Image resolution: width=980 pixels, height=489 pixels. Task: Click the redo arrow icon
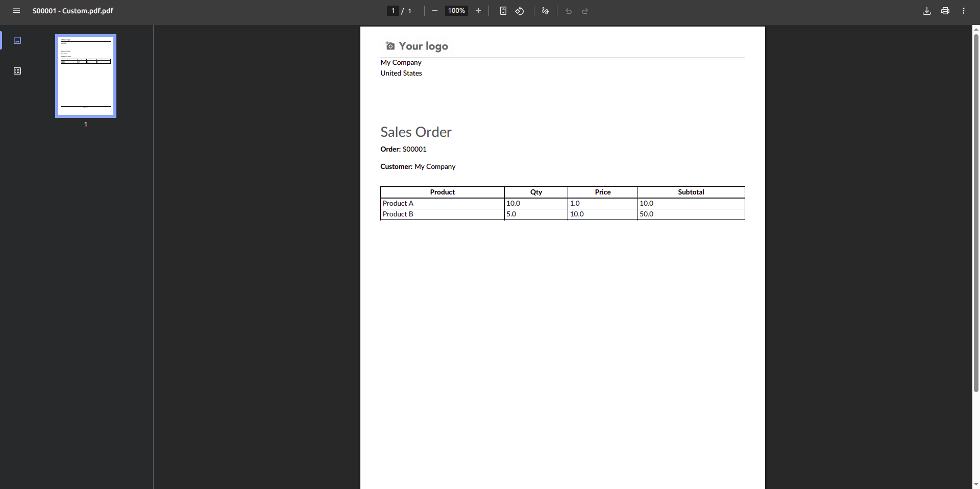[585, 11]
